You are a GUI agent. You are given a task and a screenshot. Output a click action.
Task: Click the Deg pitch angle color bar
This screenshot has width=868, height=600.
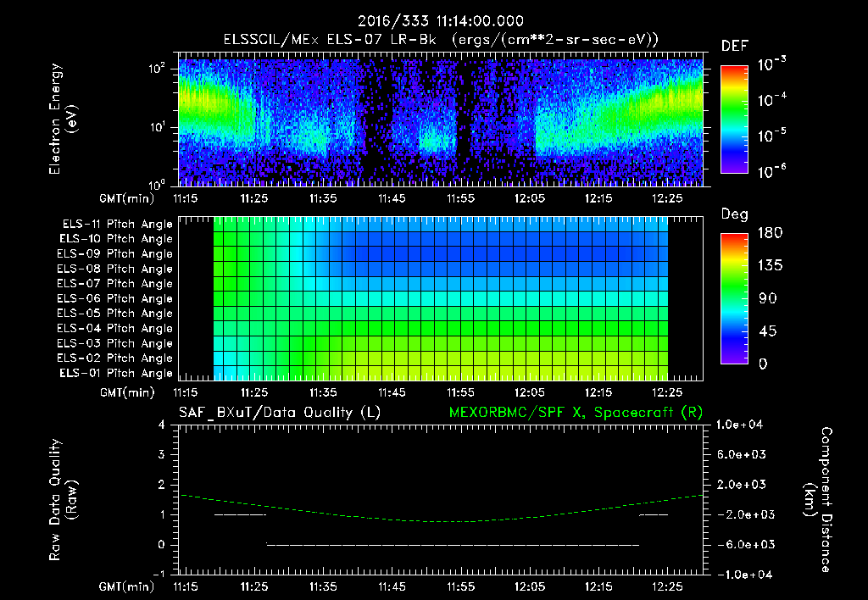pos(734,298)
